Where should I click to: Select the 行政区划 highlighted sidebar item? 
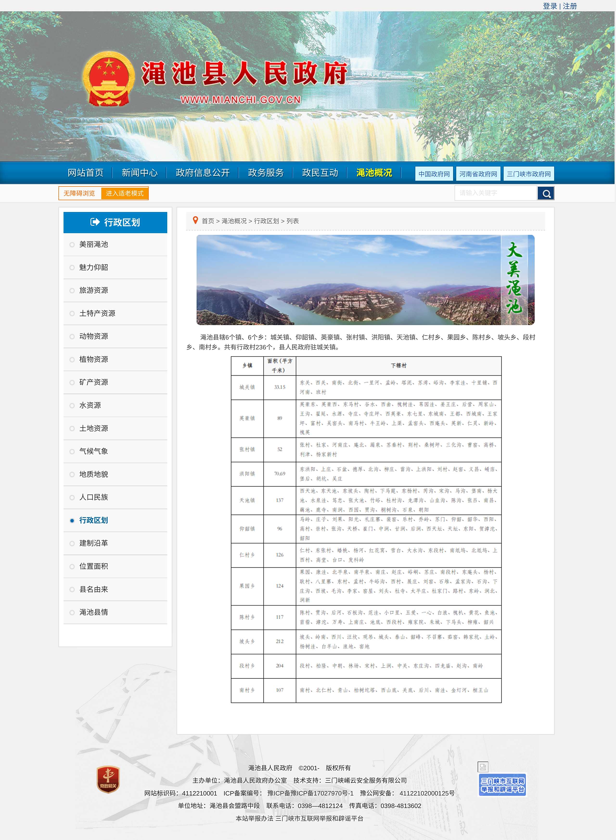click(94, 520)
